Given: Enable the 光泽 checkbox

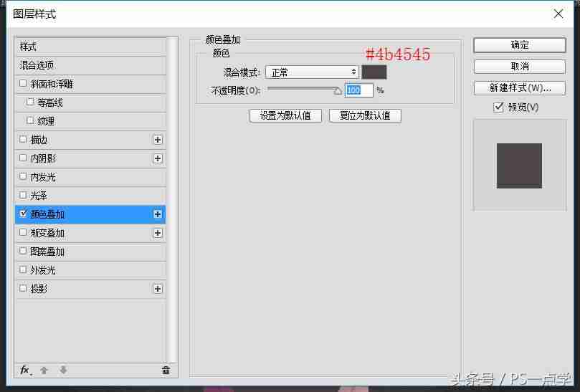Looking at the screenshot, I should pyautogui.click(x=23, y=194).
